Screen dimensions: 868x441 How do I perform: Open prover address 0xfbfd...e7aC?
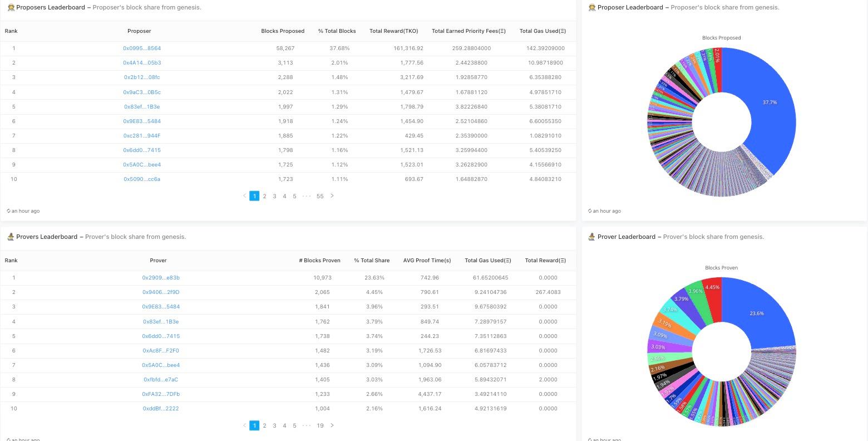coord(161,380)
